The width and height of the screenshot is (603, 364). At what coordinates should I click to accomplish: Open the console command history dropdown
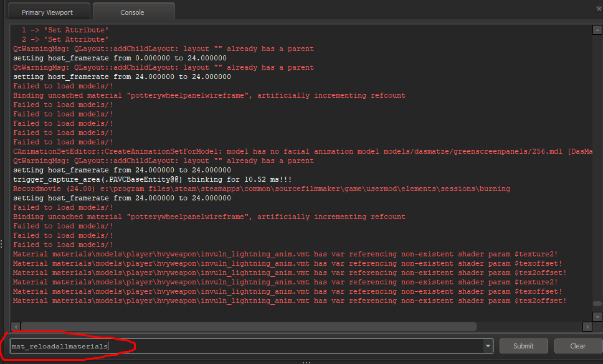coord(488,346)
